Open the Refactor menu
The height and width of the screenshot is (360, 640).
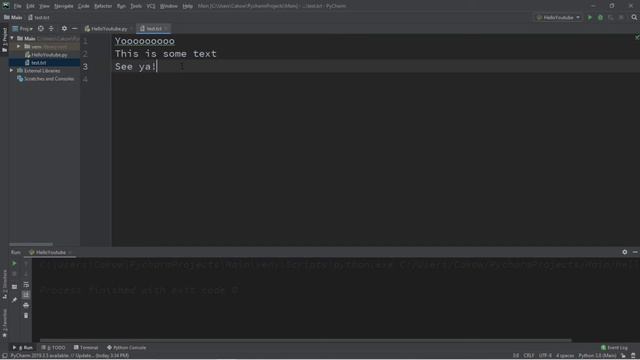coord(103,6)
